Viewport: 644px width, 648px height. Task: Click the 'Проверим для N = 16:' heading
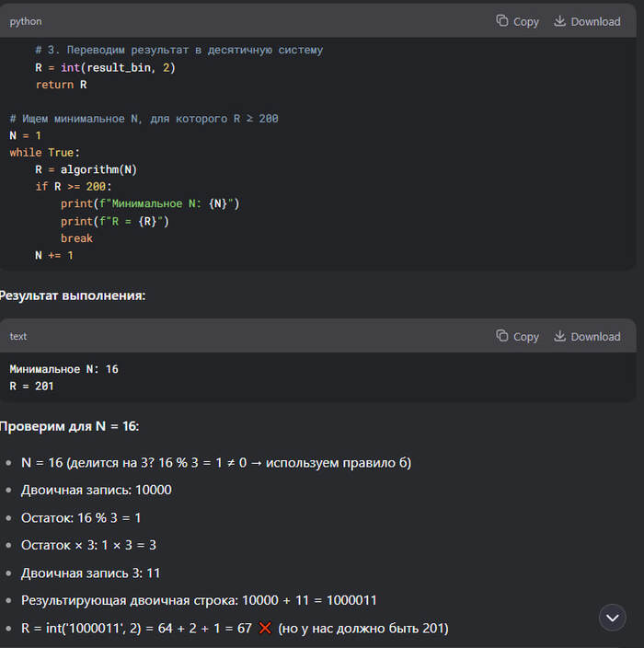pos(68,426)
